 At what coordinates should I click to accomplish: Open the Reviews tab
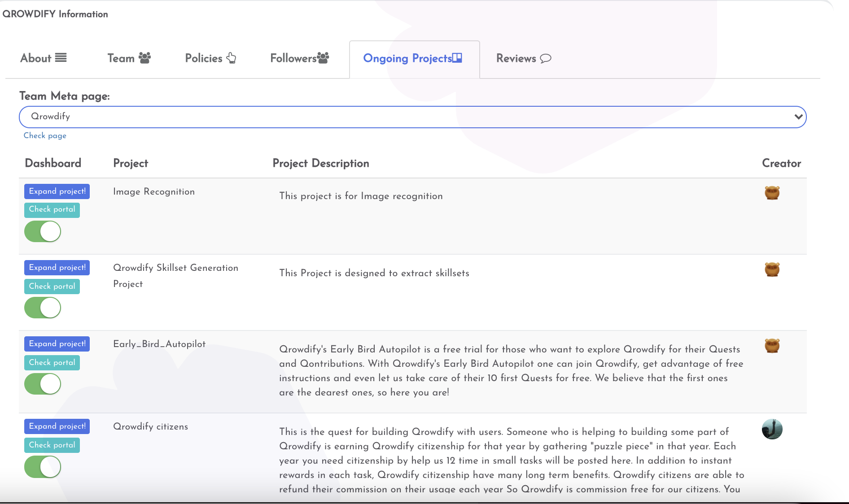click(x=523, y=58)
